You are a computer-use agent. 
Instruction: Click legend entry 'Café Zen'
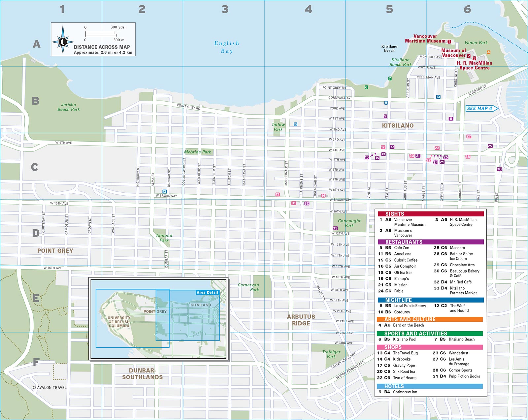[402, 248]
